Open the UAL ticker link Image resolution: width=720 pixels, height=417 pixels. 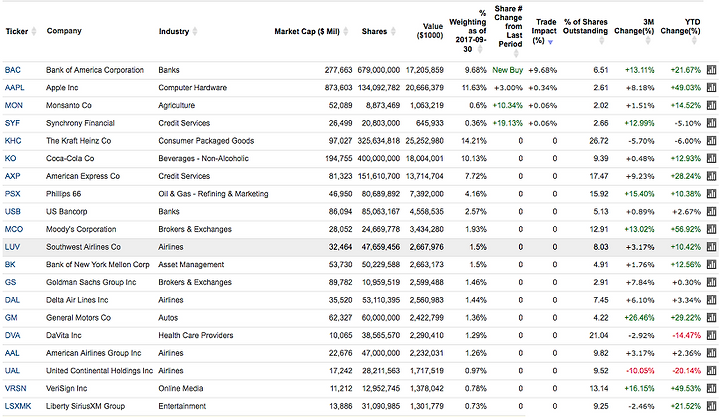pyautogui.click(x=12, y=370)
